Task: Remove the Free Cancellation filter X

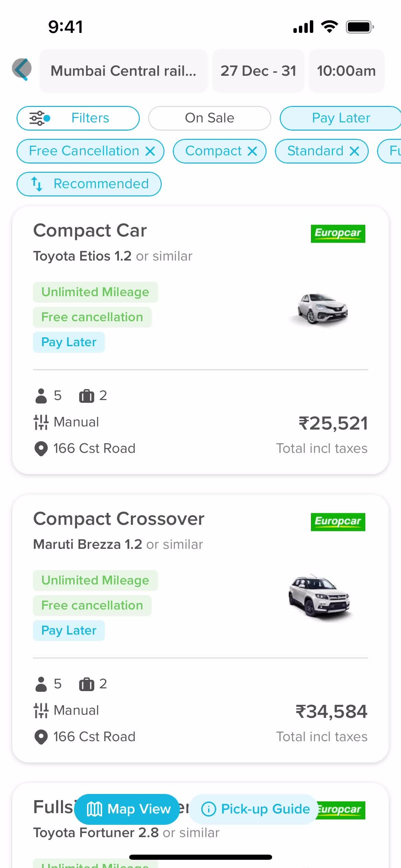Action: pyautogui.click(x=150, y=151)
